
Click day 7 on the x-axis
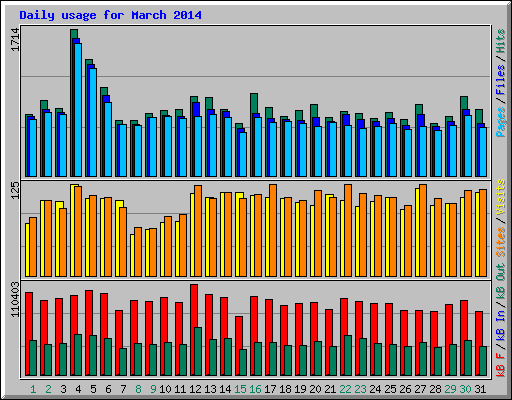click(x=123, y=389)
